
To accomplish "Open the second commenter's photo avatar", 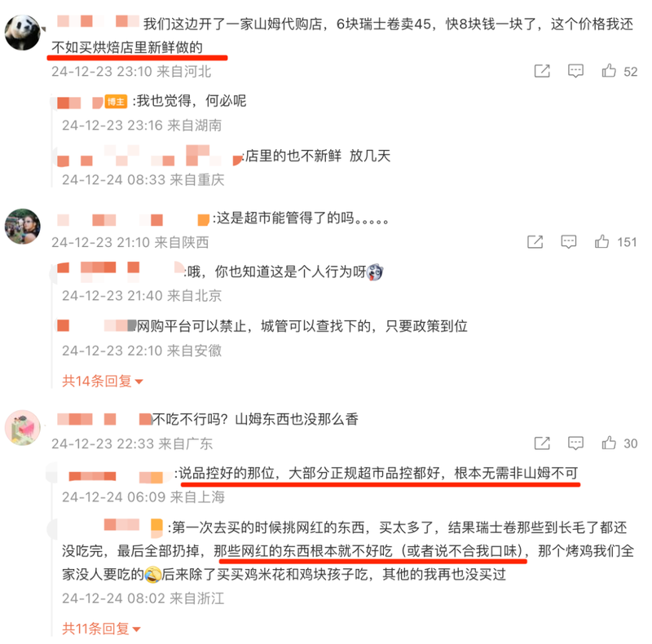I will pyautogui.click(x=23, y=227).
